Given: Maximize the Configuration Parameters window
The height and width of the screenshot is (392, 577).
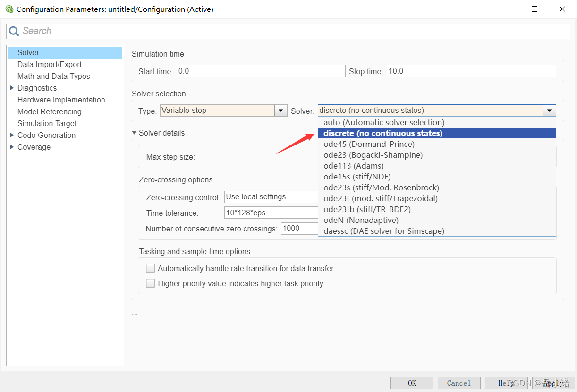Looking at the screenshot, I should pyautogui.click(x=535, y=9).
